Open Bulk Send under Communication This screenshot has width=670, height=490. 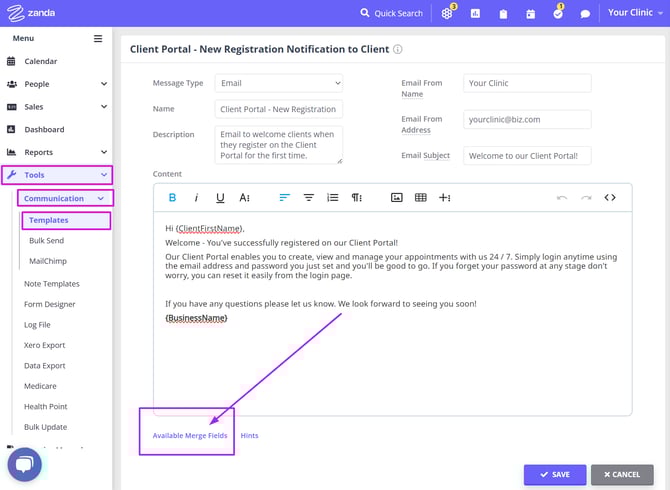coord(47,241)
